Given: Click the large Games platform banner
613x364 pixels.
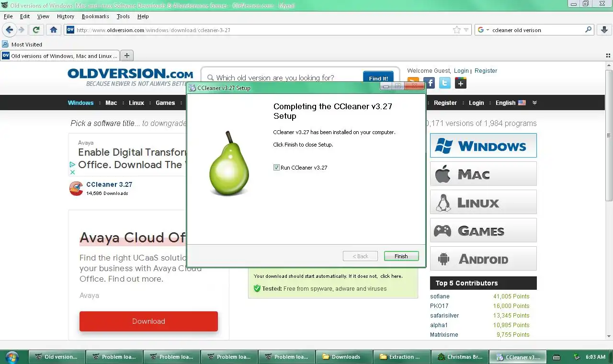Looking at the screenshot, I should pyautogui.click(x=483, y=230).
